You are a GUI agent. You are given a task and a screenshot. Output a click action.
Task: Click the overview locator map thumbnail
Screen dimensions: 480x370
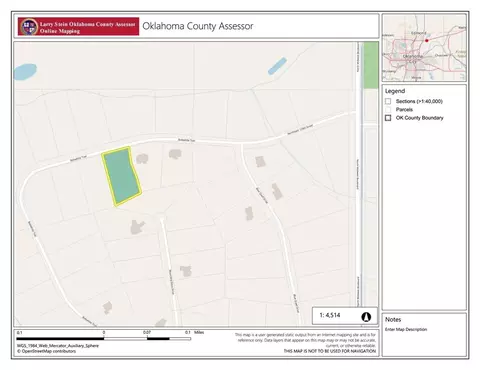point(424,48)
